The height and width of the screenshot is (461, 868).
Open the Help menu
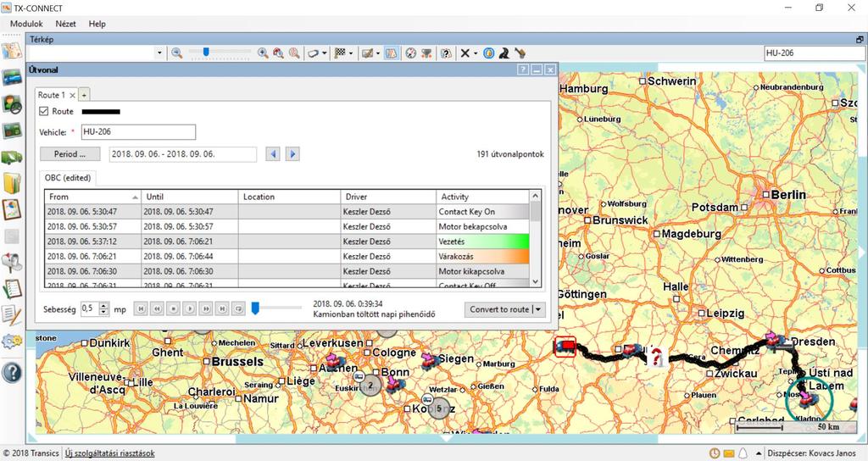[x=97, y=24]
